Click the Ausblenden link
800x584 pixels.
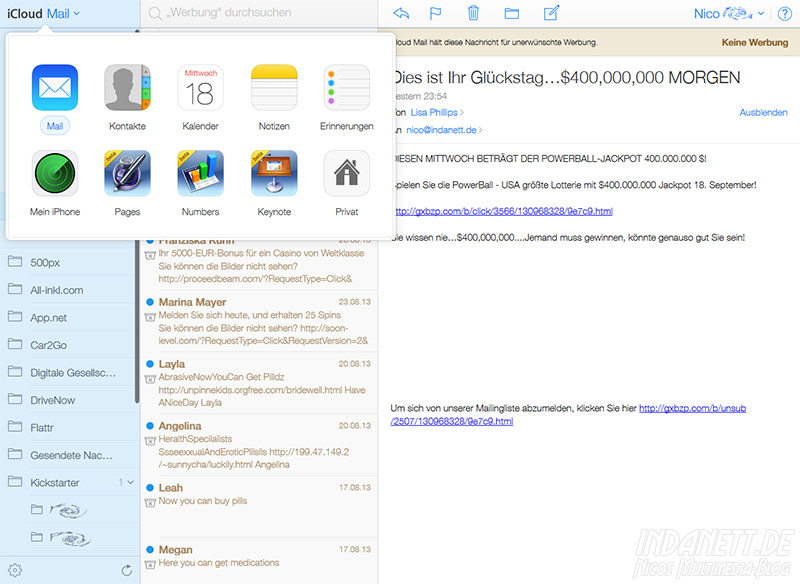point(763,112)
